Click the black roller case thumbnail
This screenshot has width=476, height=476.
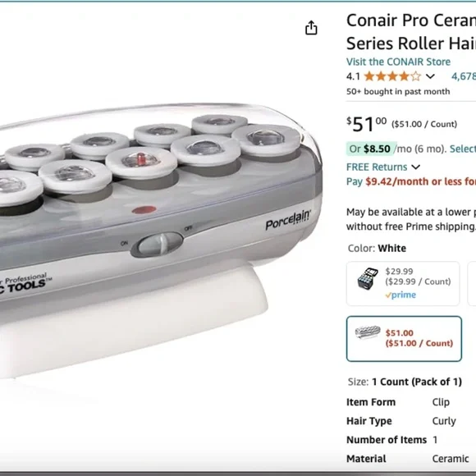(x=368, y=278)
